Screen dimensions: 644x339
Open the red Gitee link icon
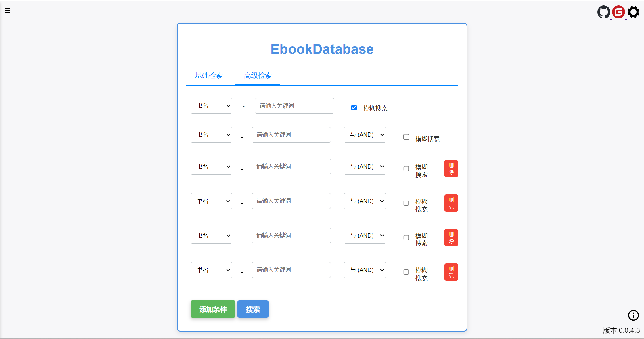pos(618,12)
